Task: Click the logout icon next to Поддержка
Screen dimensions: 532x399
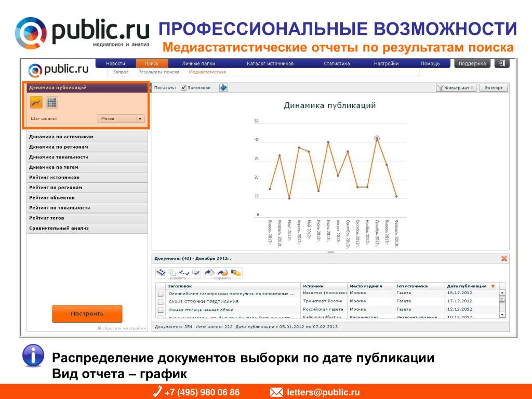Action: point(502,63)
